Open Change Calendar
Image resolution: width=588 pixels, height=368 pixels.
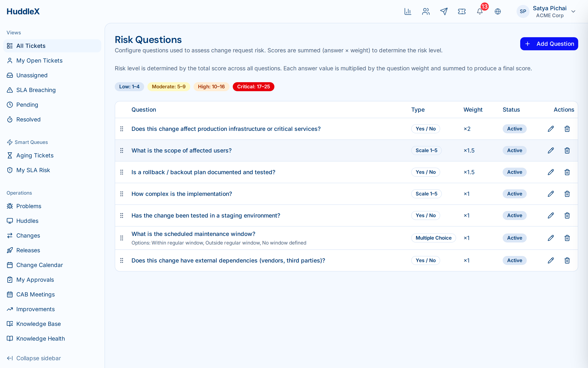tap(52, 265)
